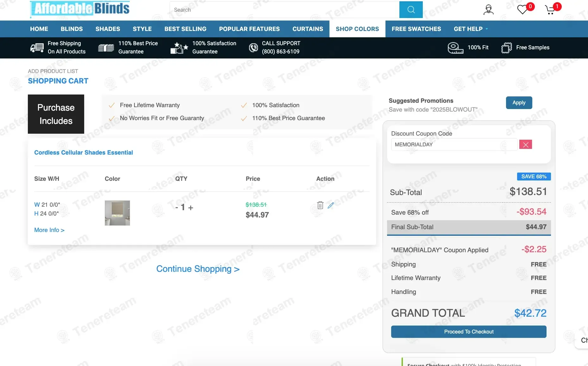
Task: Open the Style menu
Action: [142, 29]
